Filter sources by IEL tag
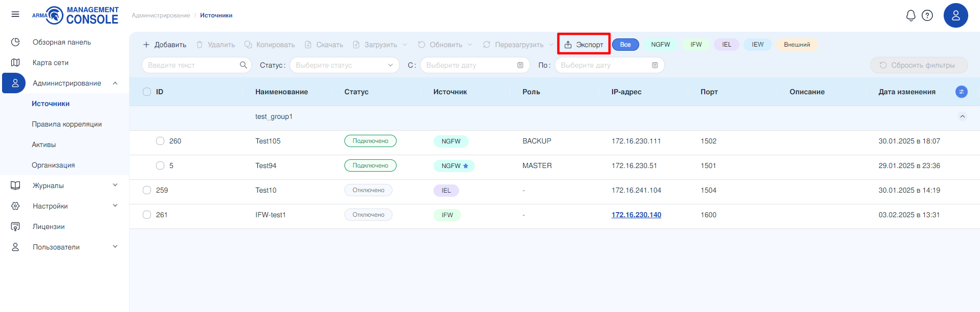This screenshot has height=312, width=980. tap(727, 45)
